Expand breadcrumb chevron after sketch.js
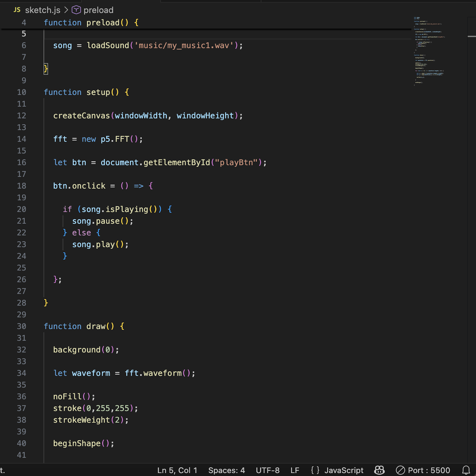Image resolution: width=476 pixels, height=476 pixels. [66, 10]
